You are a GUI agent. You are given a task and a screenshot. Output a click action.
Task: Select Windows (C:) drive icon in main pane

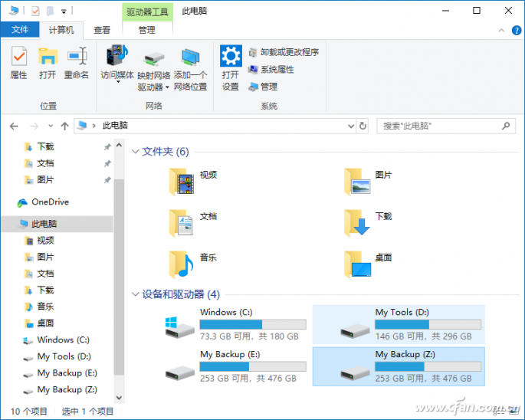tap(180, 327)
